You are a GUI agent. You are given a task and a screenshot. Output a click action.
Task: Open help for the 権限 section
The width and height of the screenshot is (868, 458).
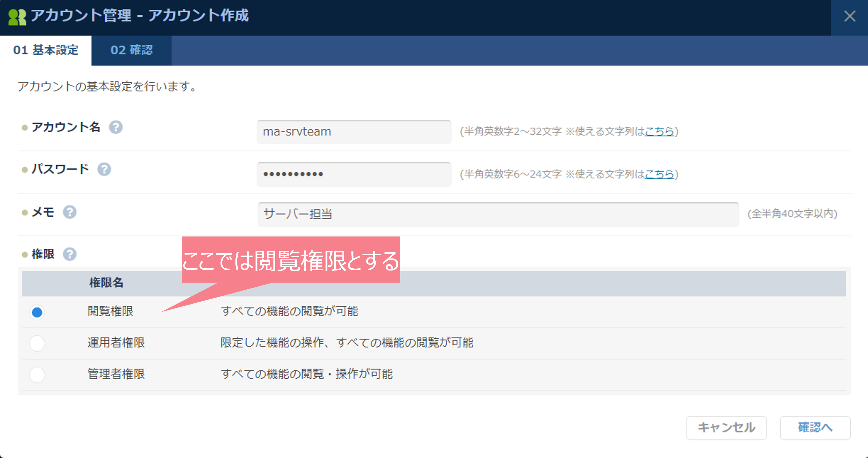pos(70,254)
